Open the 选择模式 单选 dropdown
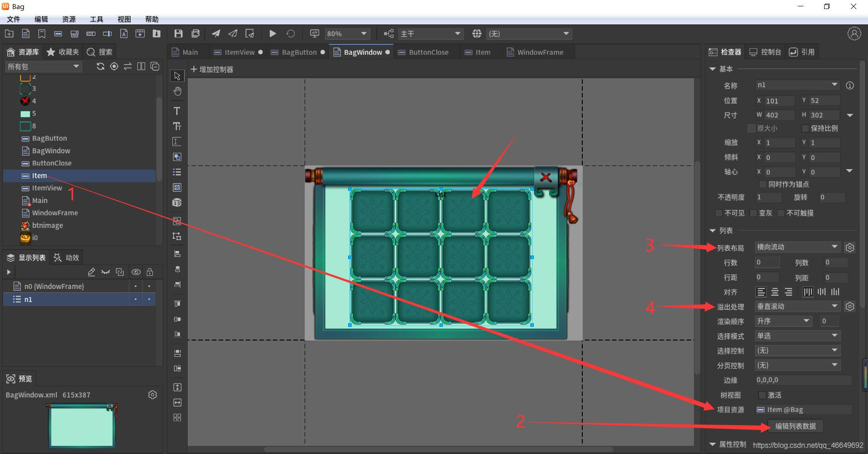 pos(797,336)
